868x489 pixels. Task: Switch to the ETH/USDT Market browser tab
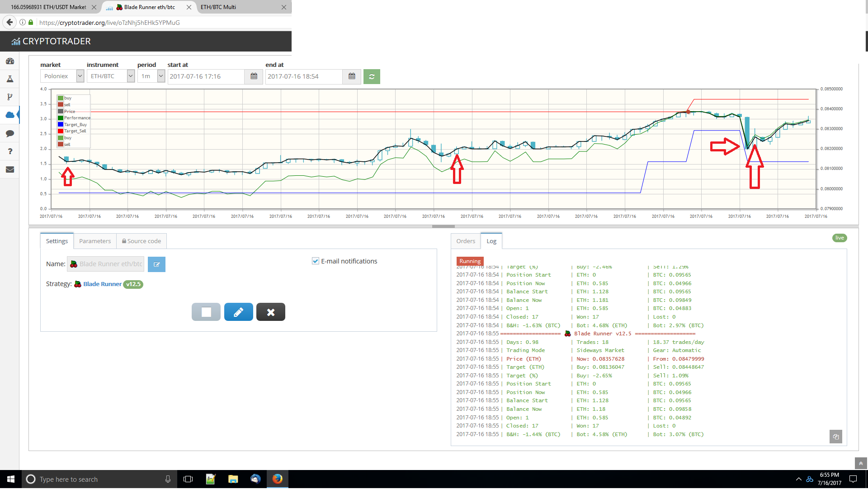48,7
